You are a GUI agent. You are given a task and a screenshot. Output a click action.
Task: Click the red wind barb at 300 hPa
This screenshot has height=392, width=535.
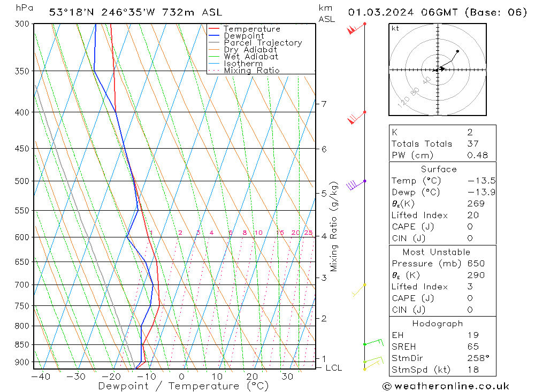coord(356,29)
